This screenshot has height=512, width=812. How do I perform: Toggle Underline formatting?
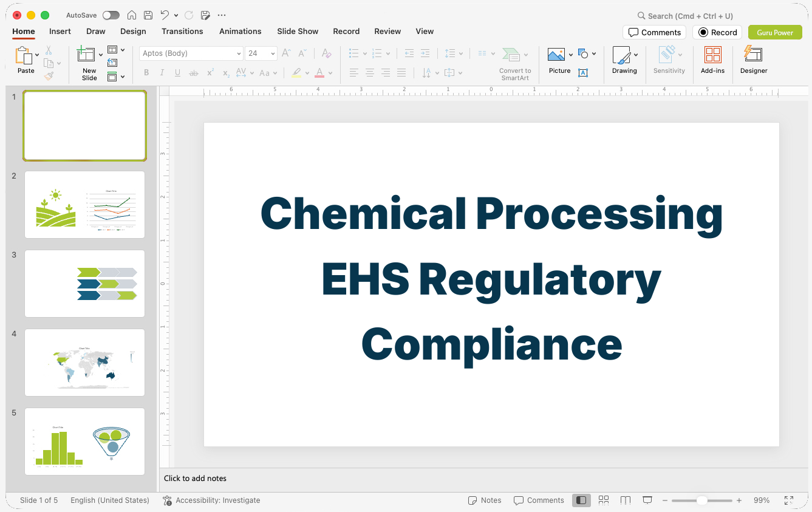tap(177, 73)
